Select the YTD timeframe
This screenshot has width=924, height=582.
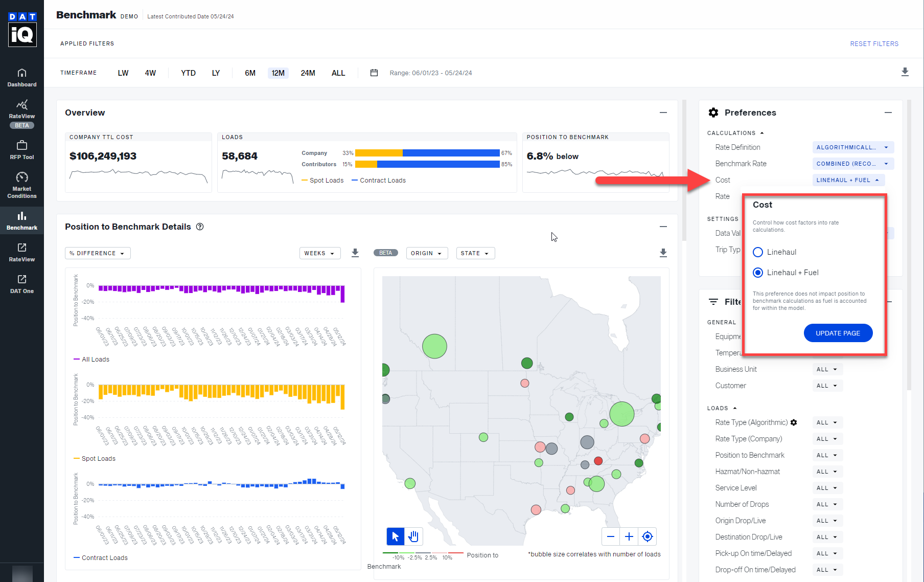188,73
